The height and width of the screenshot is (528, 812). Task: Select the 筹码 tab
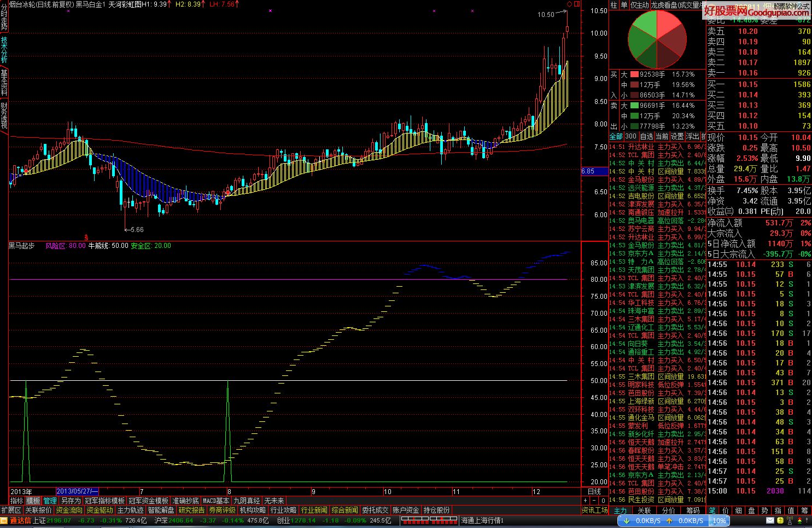693,510
